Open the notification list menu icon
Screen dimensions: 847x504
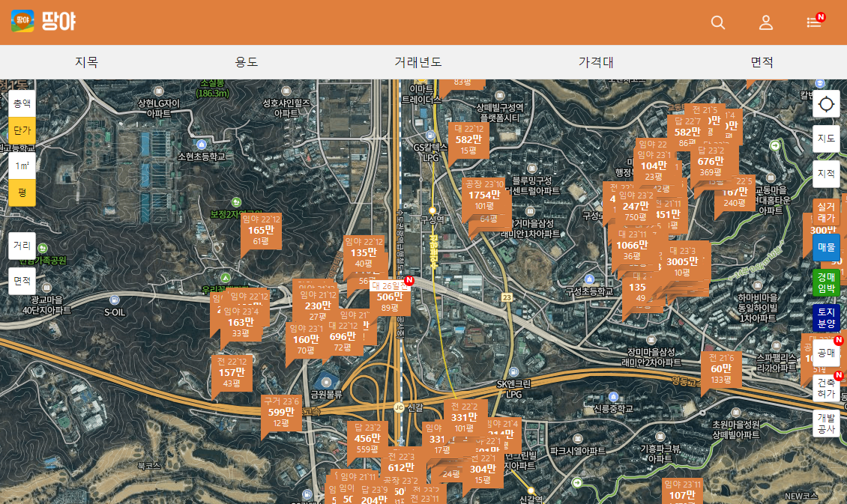click(x=814, y=22)
